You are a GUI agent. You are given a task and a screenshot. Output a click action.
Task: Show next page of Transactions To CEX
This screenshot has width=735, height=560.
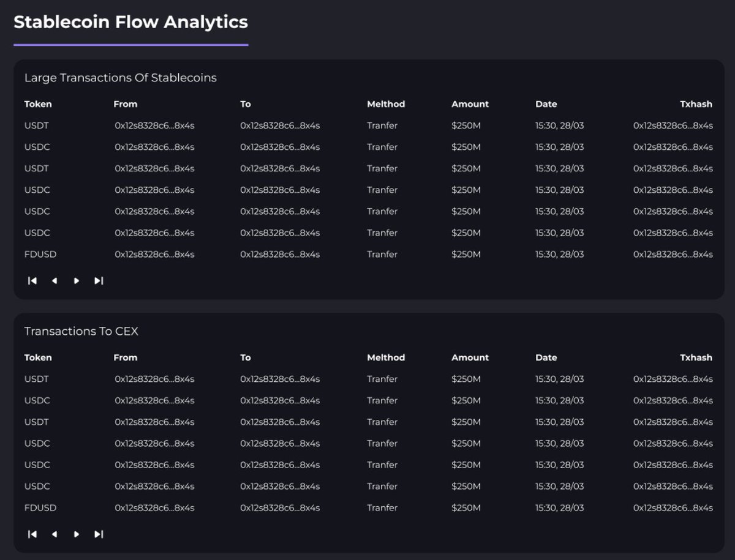pyautogui.click(x=77, y=534)
